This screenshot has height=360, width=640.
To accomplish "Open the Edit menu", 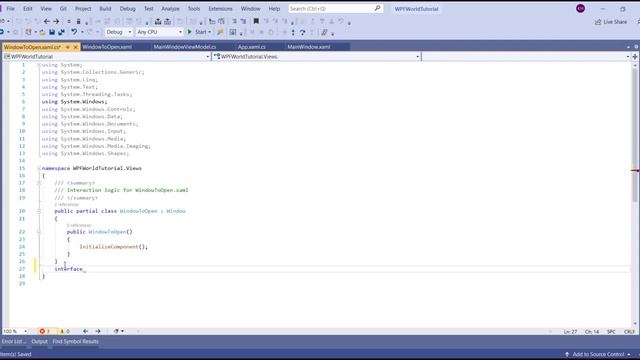I will click(x=27, y=9).
